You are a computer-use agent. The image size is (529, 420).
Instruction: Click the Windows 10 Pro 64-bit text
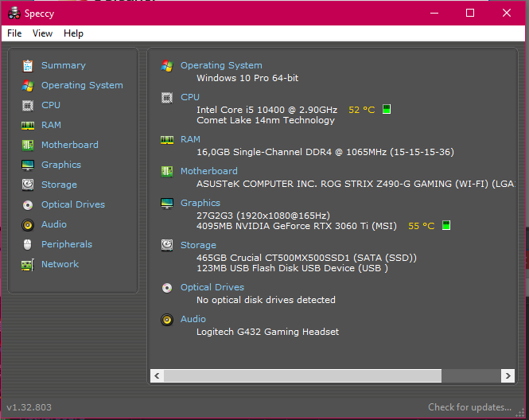(247, 78)
